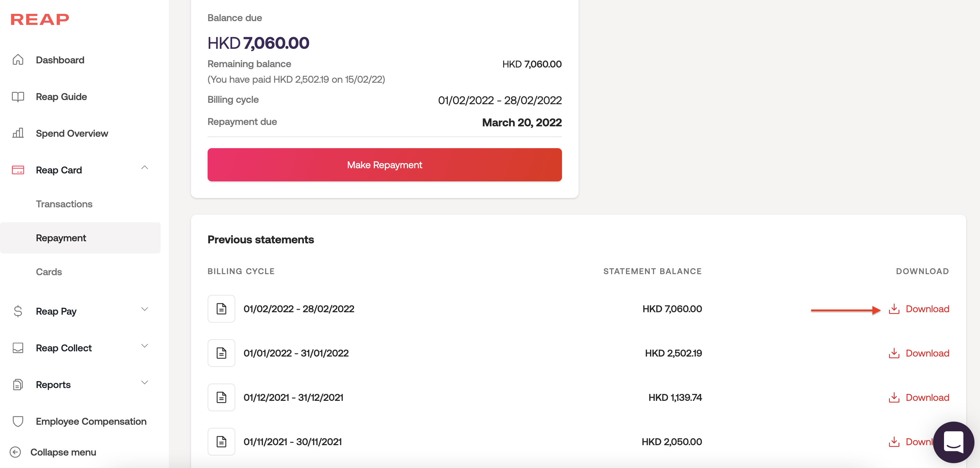Image resolution: width=980 pixels, height=468 pixels.
Task: Expand the Reports section
Action: point(145,383)
